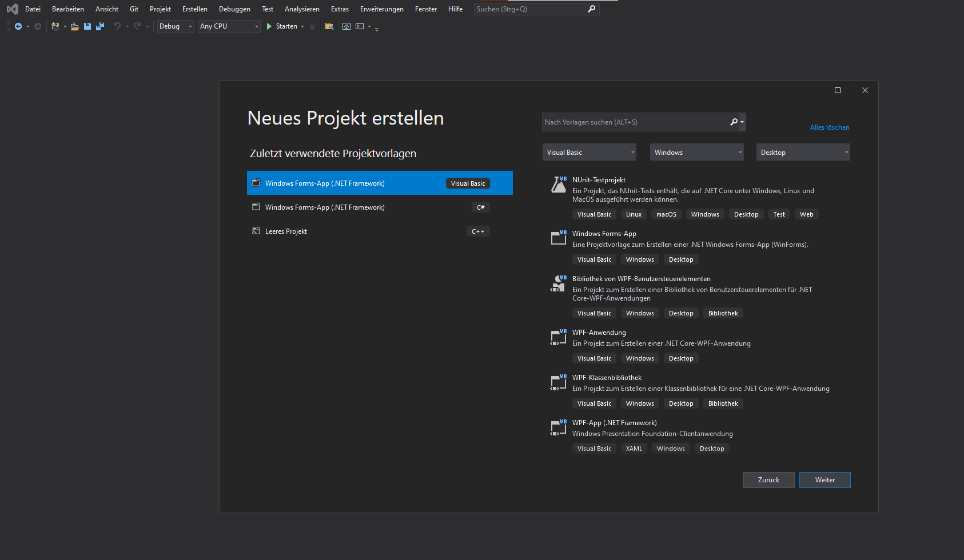964x560 pixels.
Task: Open the Any CPU platform dropdown
Action: (x=229, y=26)
